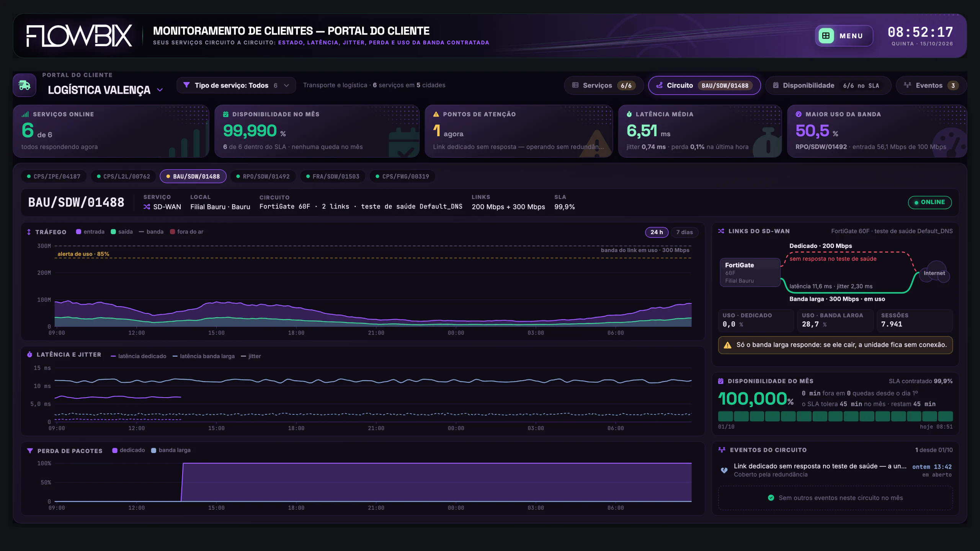Click the broken heart event icon

(724, 470)
